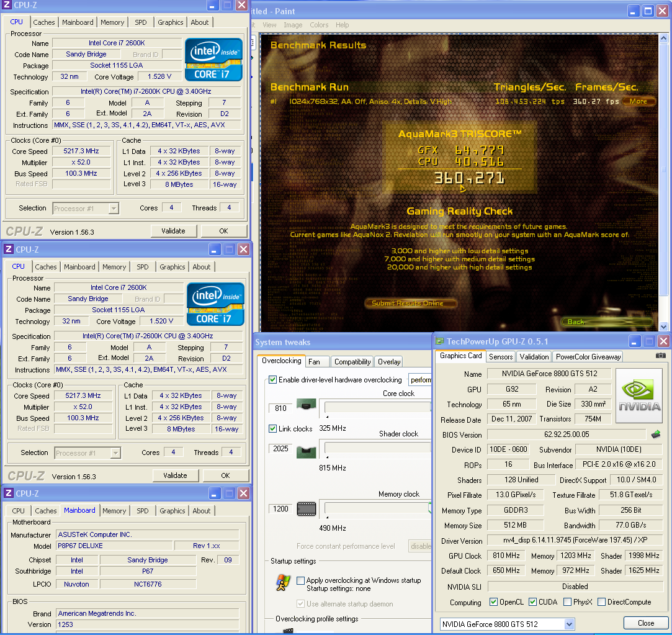The height and width of the screenshot is (635, 672).
Task: Click the memory clock chip icon
Action: pos(307,509)
